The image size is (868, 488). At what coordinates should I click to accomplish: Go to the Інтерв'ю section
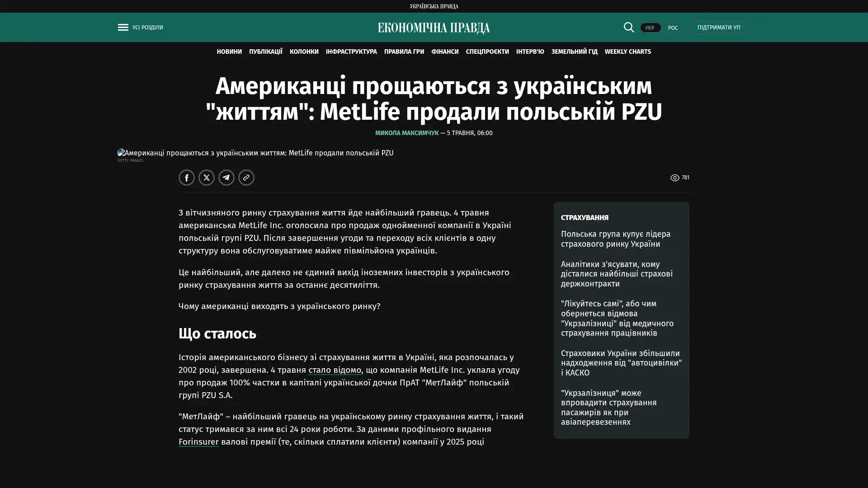click(x=530, y=52)
